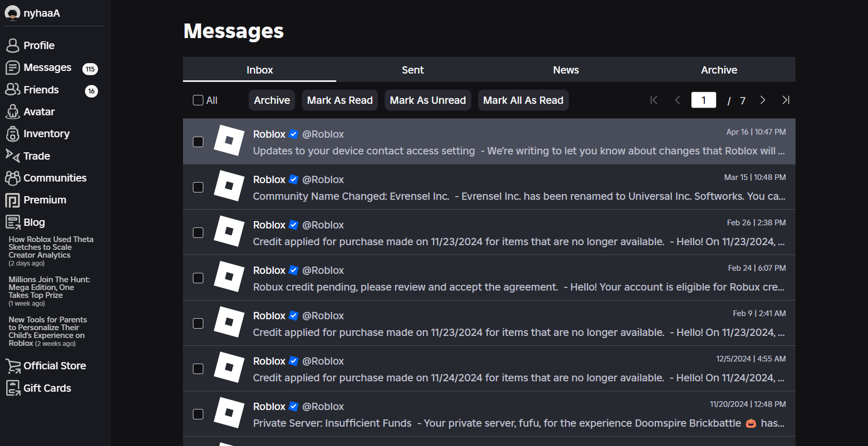Select the Community Name Changed message checkbox
The image size is (868, 446).
[x=198, y=187]
